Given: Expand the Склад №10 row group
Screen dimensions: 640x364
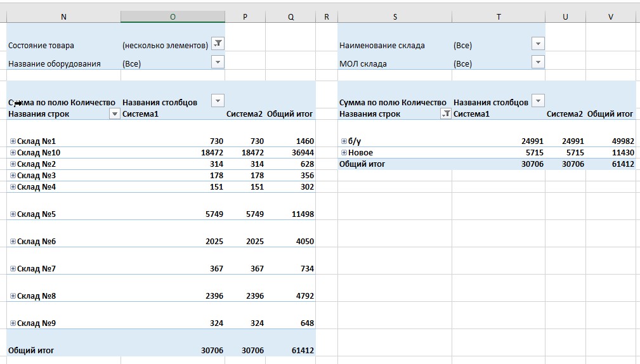Looking at the screenshot, I should click(x=13, y=153).
